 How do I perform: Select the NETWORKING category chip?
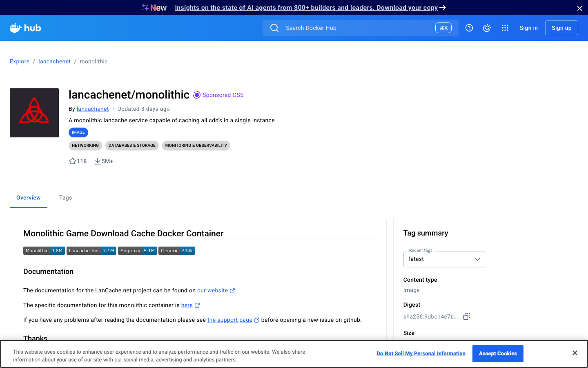click(x=85, y=146)
